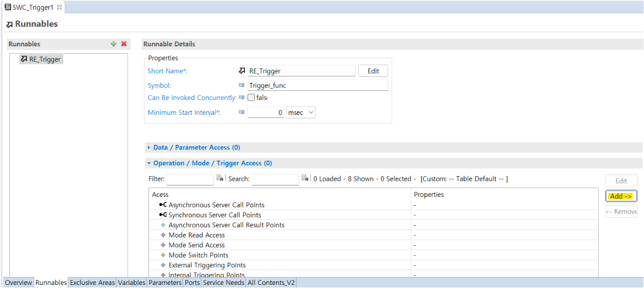
Task: Click the Add -> button
Action: pos(621,196)
